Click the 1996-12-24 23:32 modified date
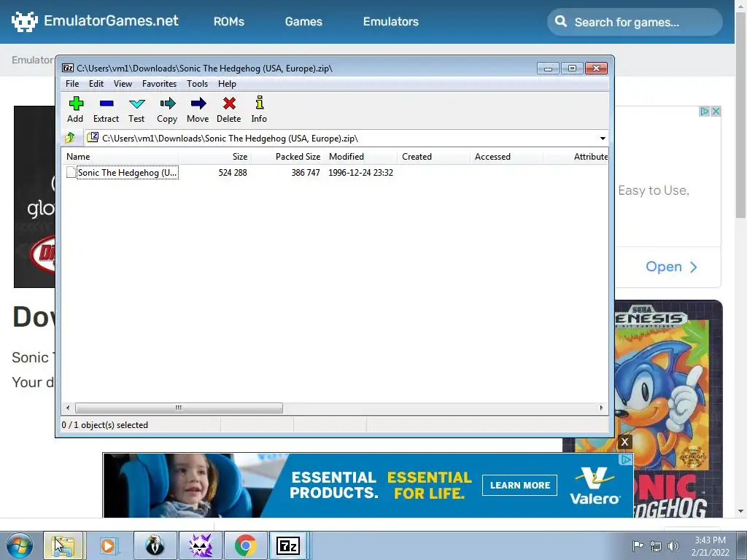Viewport: 747px width, 560px height. pos(360,172)
